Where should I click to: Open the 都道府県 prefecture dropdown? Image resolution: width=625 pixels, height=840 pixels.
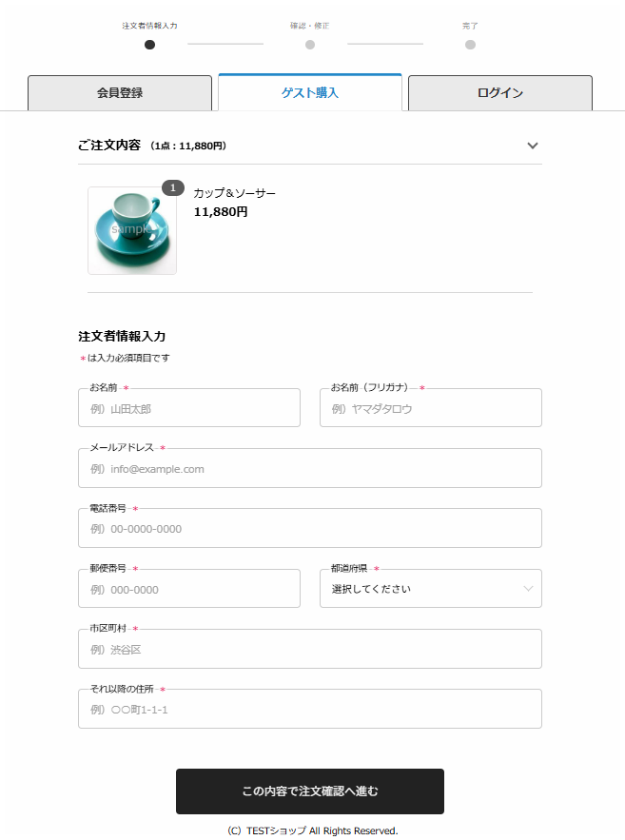tap(431, 588)
